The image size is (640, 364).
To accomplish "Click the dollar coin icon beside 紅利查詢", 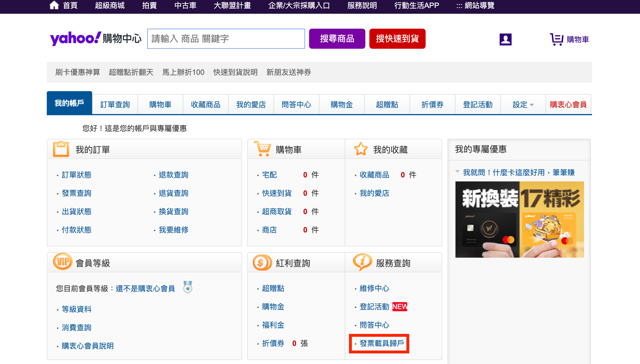I will tap(262, 263).
